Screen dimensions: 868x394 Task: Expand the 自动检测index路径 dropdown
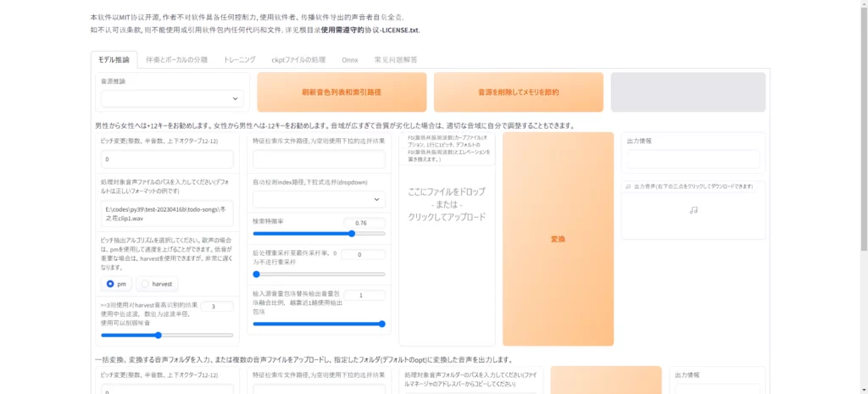click(318, 199)
